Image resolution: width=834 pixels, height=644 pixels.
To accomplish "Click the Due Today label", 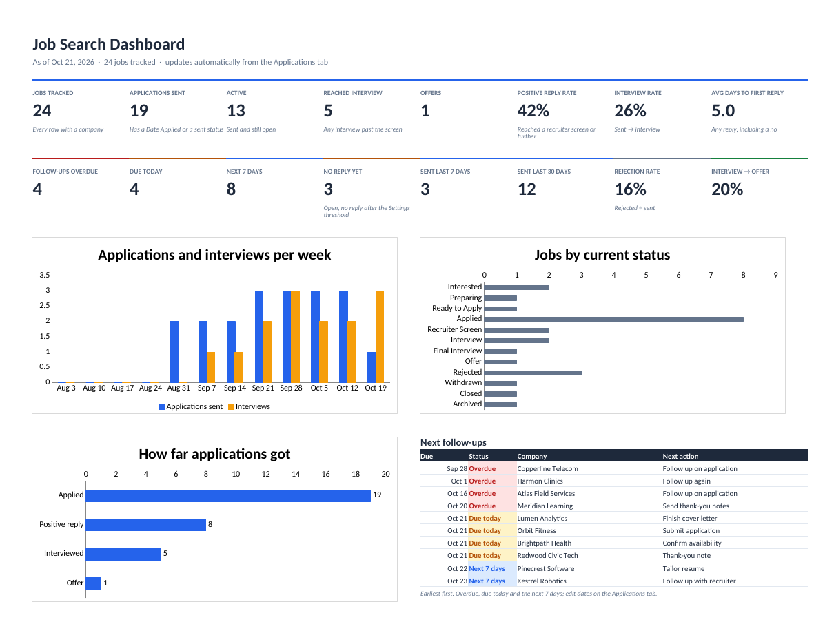I will point(146,172).
